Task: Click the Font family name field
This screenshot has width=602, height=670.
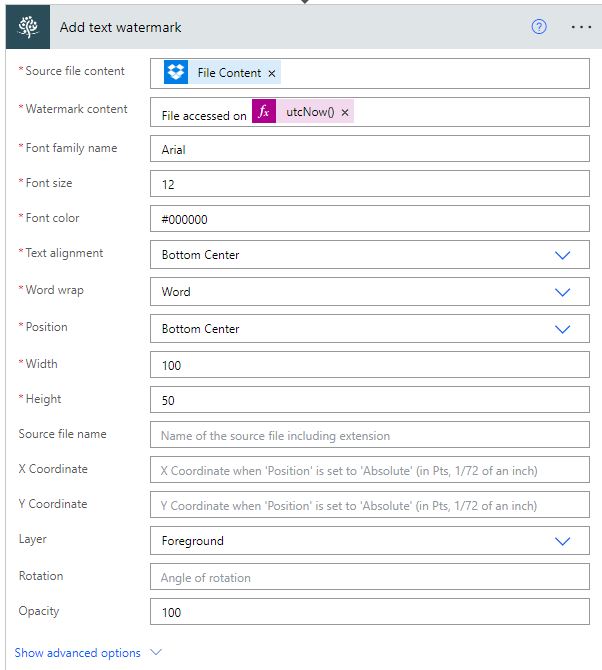Action: tap(369, 150)
